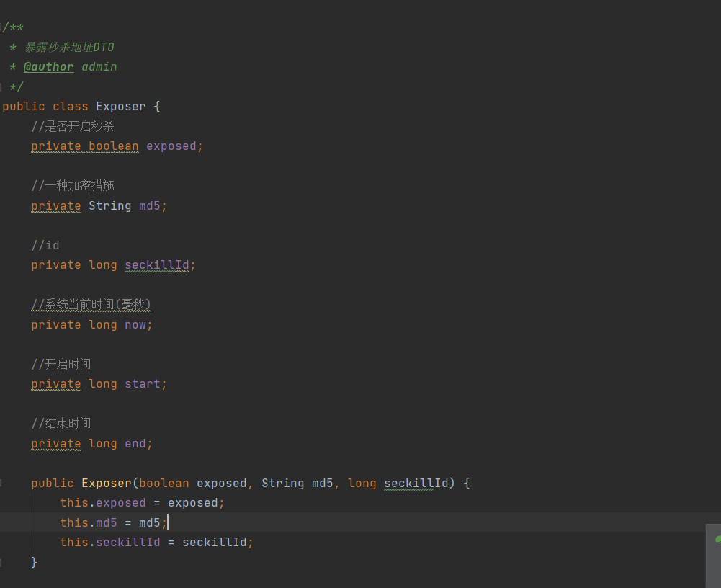The width and height of the screenshot is (721, 588).
Task: Click "this.seckillId" in the assignment line
Action: tap(110, 543)
